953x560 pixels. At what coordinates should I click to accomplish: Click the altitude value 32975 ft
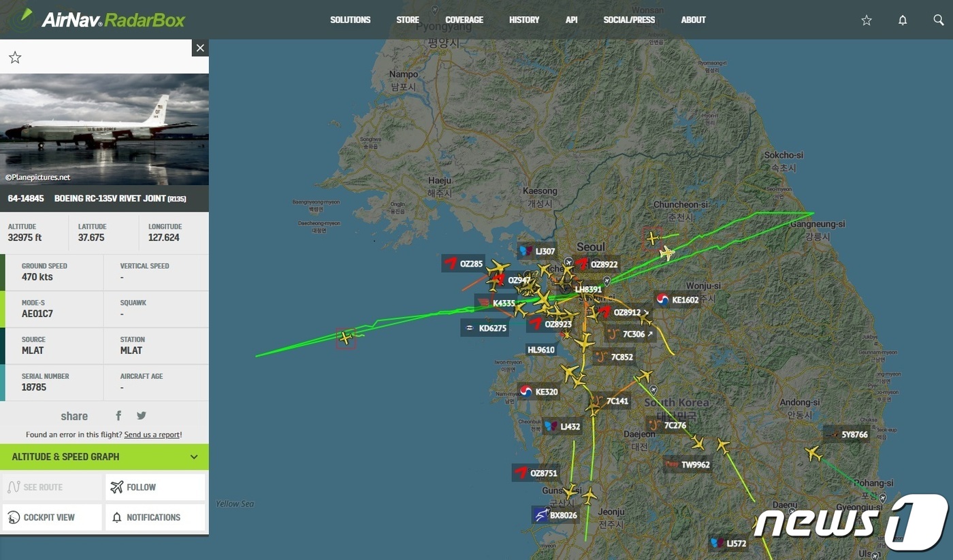25,237
